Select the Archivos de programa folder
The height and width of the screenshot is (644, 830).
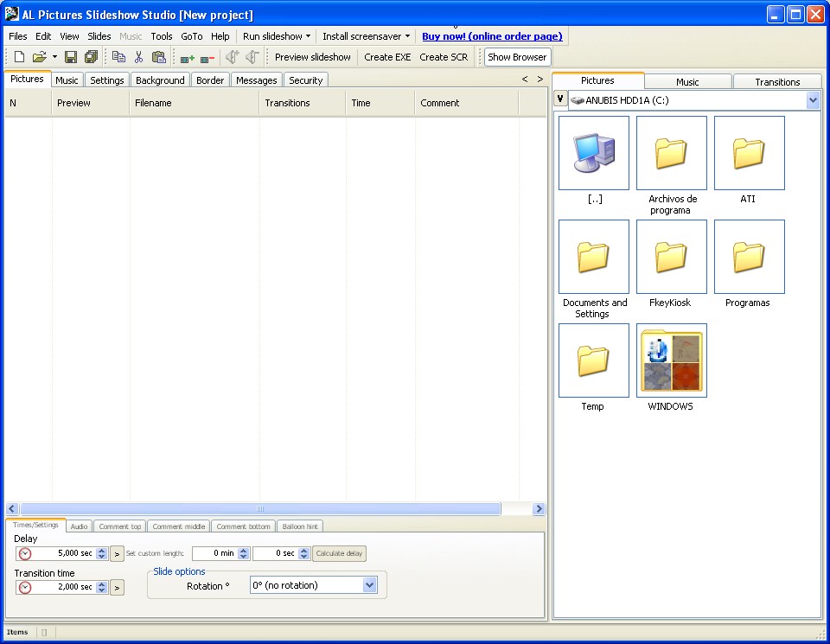click(671, 153)
